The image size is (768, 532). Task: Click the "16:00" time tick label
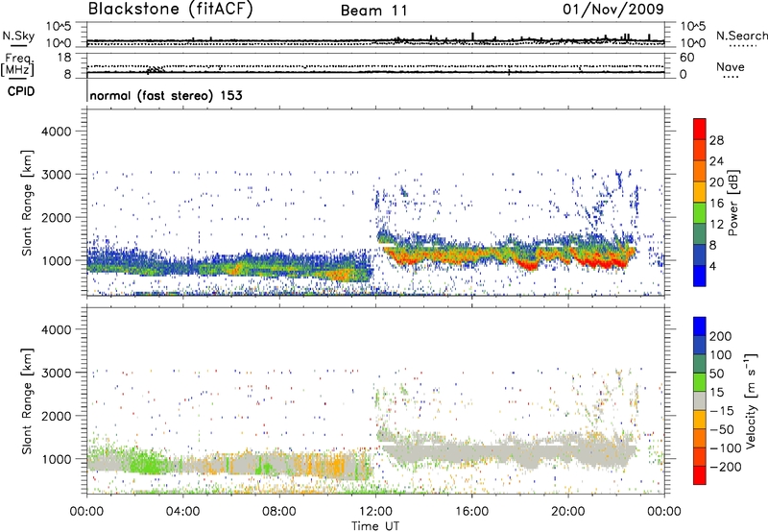coord(471,512)
